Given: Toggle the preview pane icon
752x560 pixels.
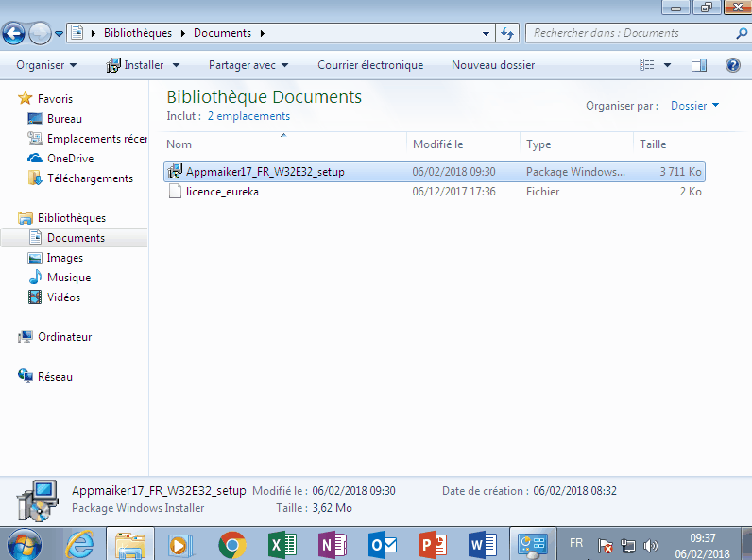Looking at the screenshot, I should tap(699, 65).
